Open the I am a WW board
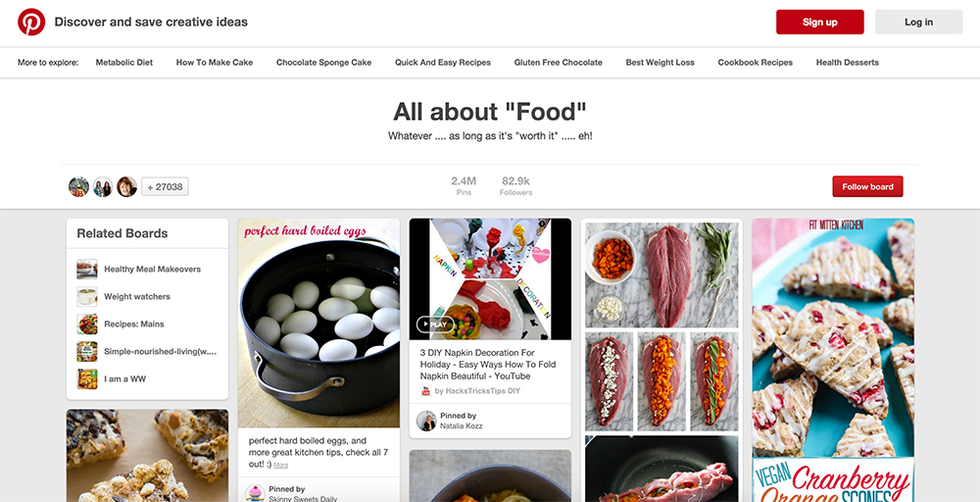This screenshot has width=980, height=502. [124, 378]
